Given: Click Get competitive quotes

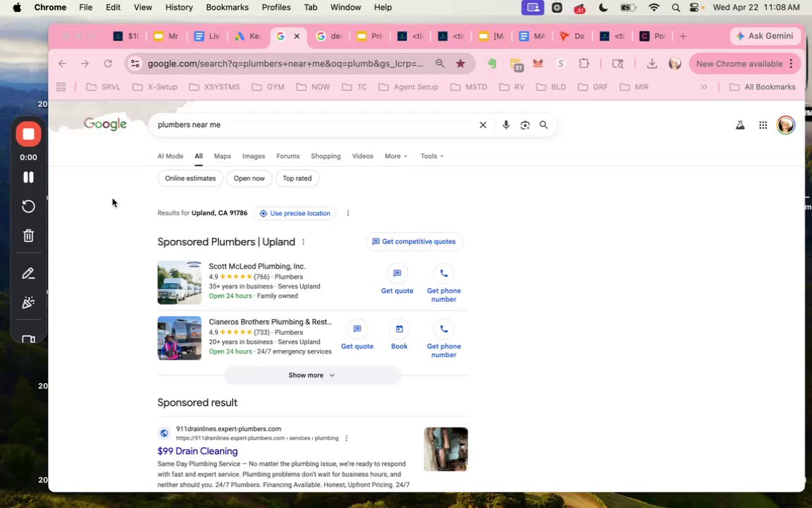Looking at the screenshot, I should [x=414, y=241].
